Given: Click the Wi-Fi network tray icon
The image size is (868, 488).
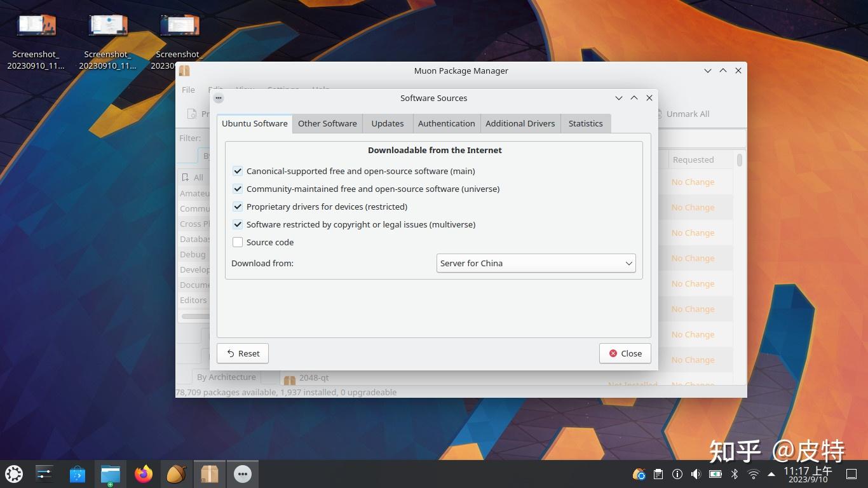Looking at the screenshot, I should 754,473.
